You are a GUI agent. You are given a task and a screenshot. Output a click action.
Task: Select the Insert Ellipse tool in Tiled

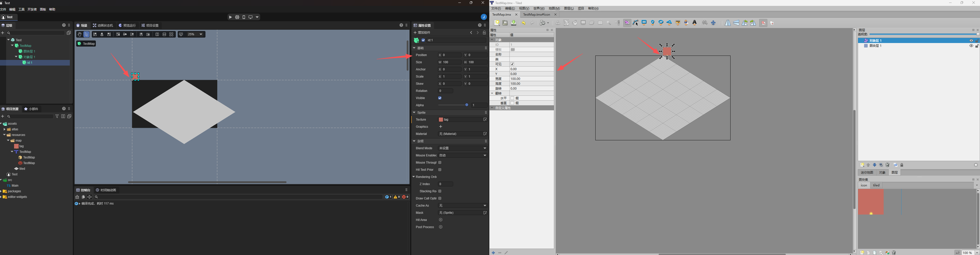[661, 23]
